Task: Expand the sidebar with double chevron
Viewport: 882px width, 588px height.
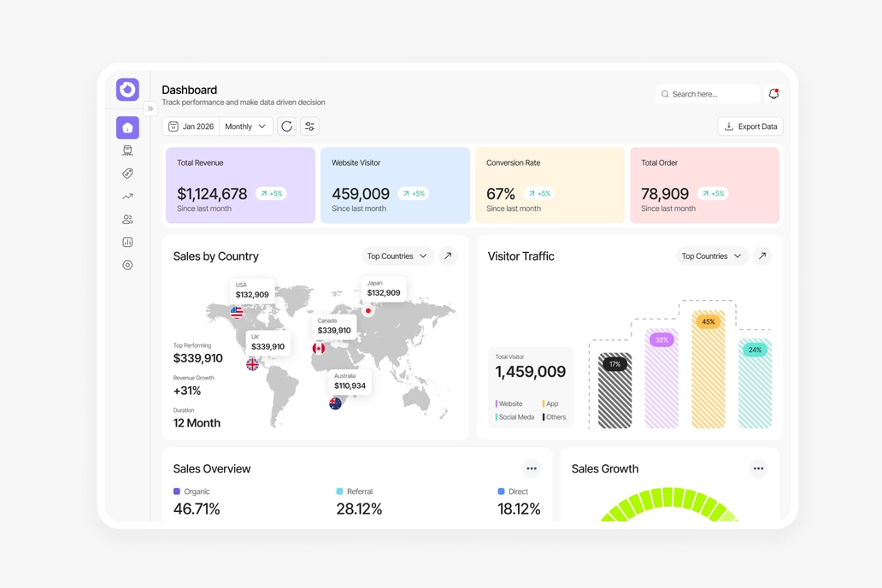Action: (150, 109)
